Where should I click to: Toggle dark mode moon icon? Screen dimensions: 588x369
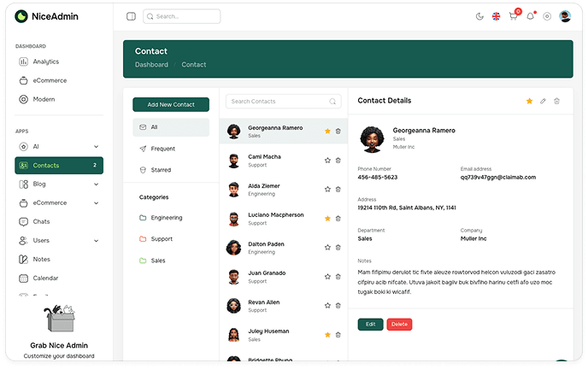[x=479, y=16]
